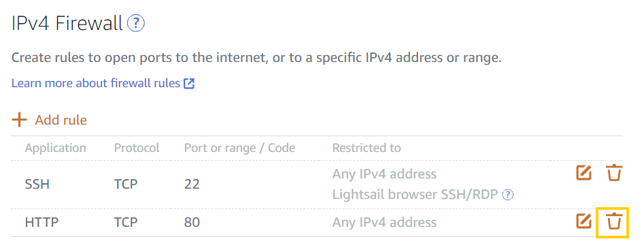Click the Restricted to column header
Screen dimensions: 644x250
pyautogui.click(x=367, y=148)
